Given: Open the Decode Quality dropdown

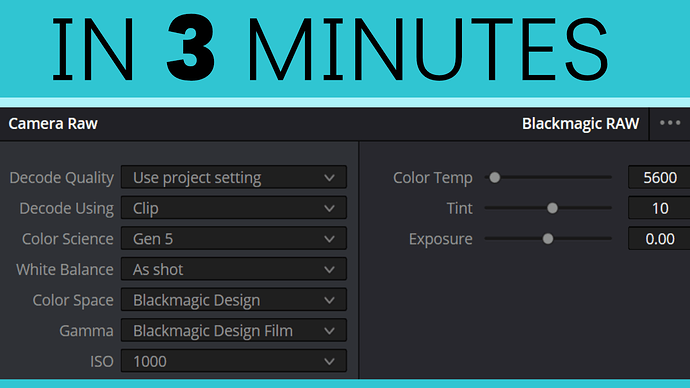Looking at the screenshot, I should [234, 177].
